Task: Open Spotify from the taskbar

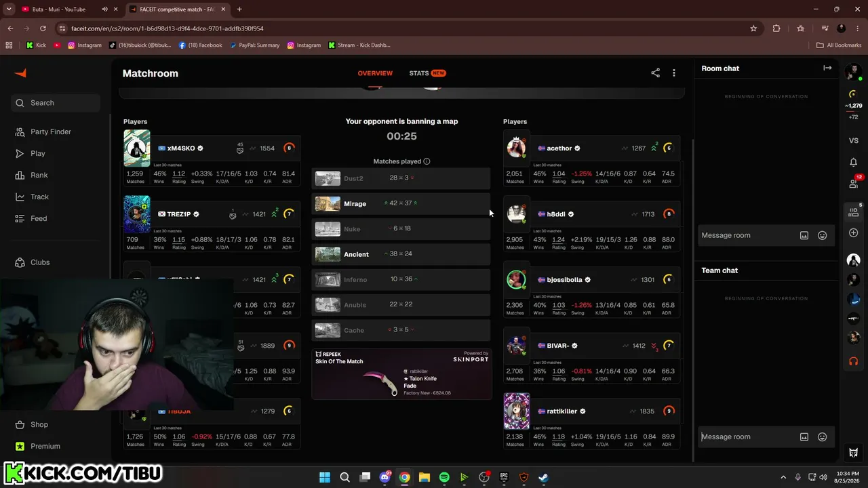Action: tap(444, 477)
